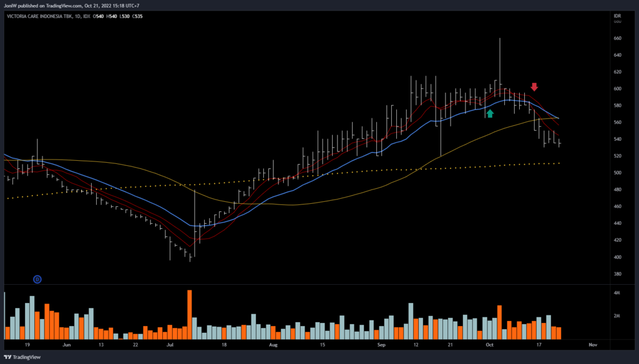Image resolution: width=639 pixels, height=364 pixels.
Task: Select the Nov date on time axis
Action: tap(592, 344)
